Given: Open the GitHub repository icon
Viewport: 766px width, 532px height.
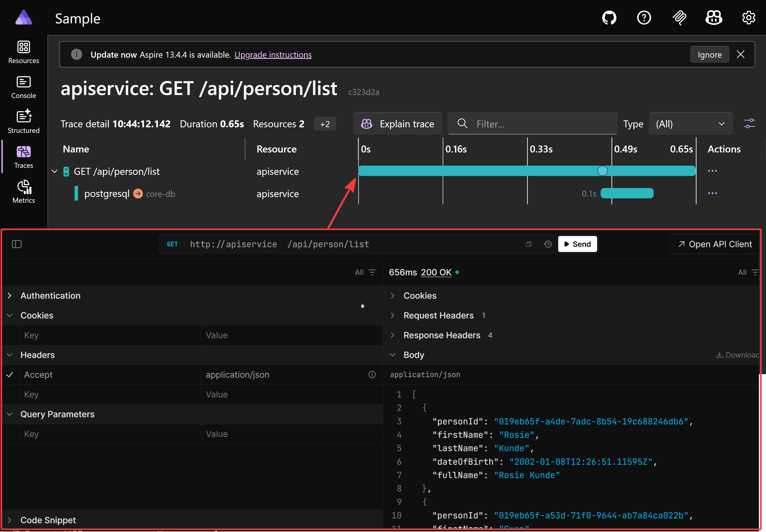Looking at the screenshot, I should coord(609,18).
